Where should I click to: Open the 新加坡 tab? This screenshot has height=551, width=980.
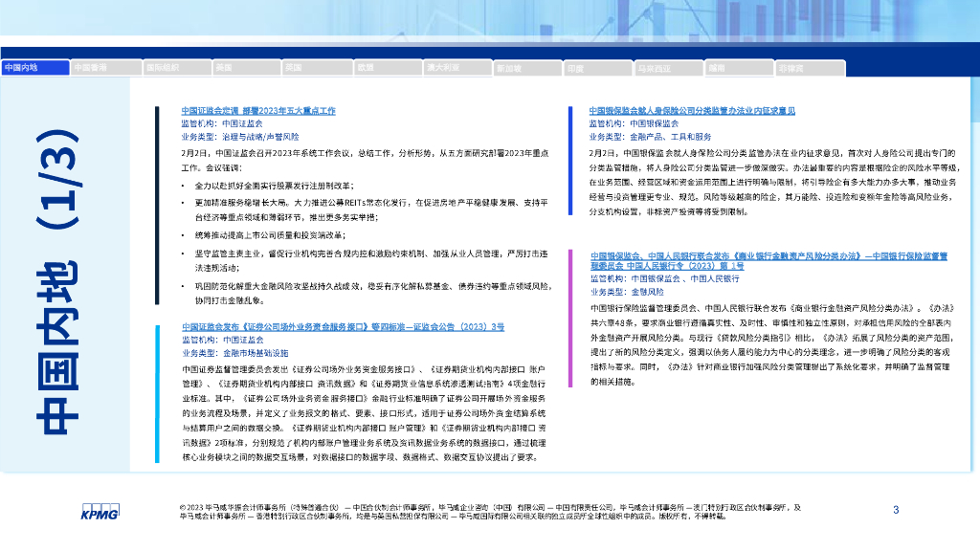(527, 68)
